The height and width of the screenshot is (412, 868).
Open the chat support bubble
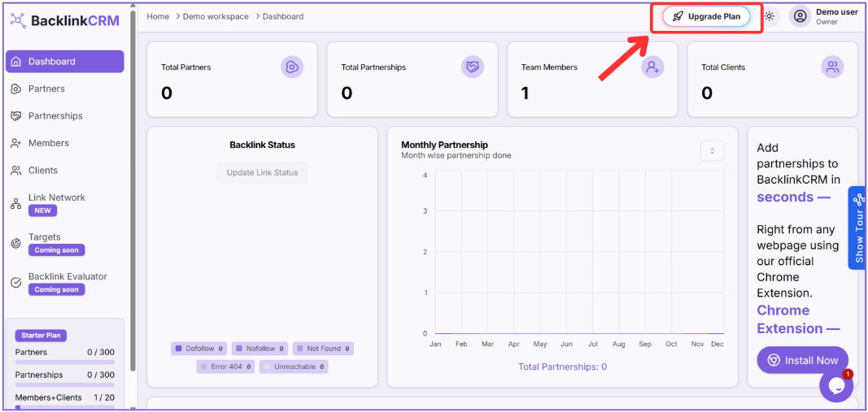pyautogui.click(x=835, y=386)
